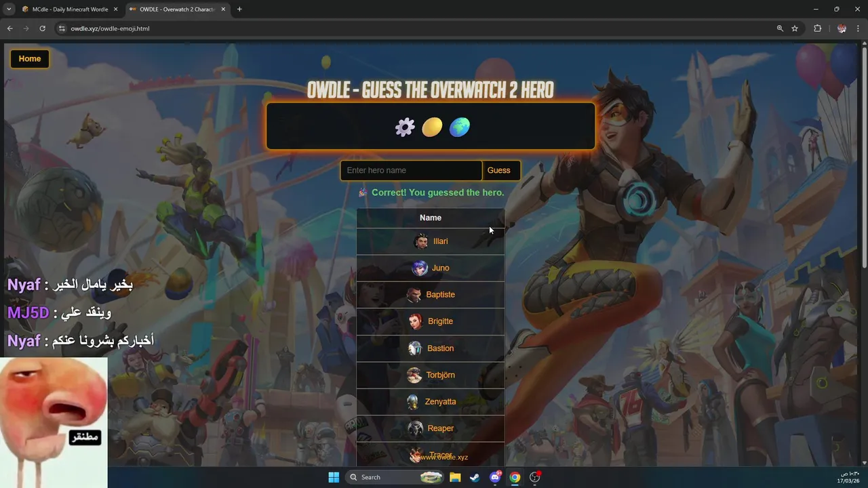Reload the page with refresh icon
868x488 pixels.
pyautogui.click(x=42, y=28)
